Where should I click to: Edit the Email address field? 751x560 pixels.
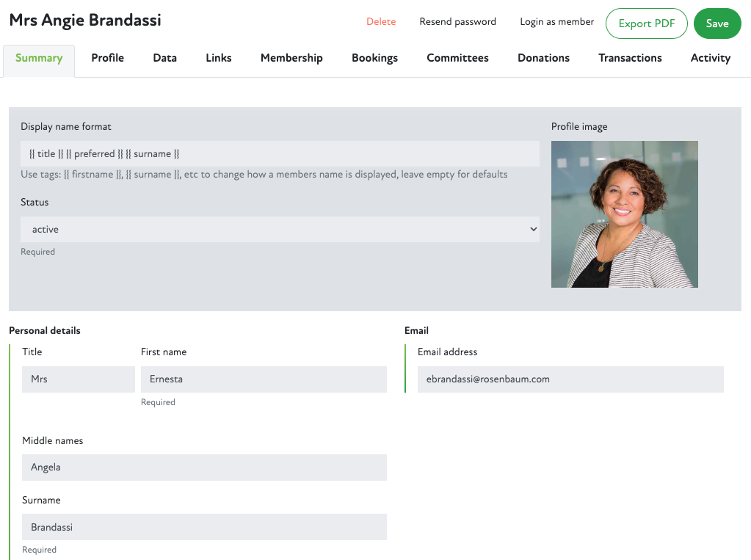[x=570, y=379]
